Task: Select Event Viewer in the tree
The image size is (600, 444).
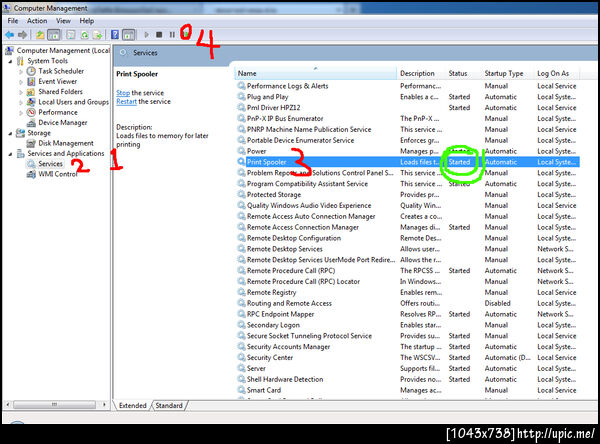Action: pos(57,81)
